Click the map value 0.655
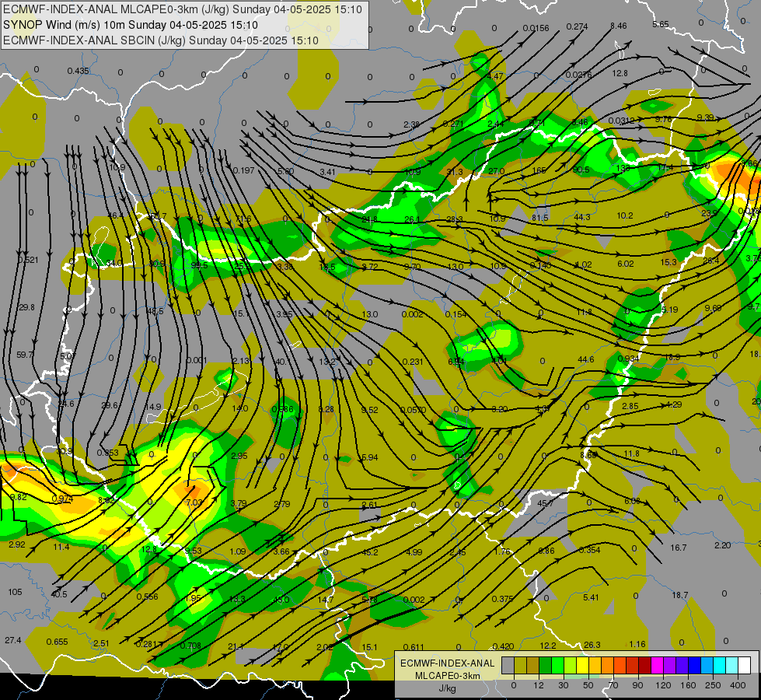The image size is (761, 700). click(57, 642)
